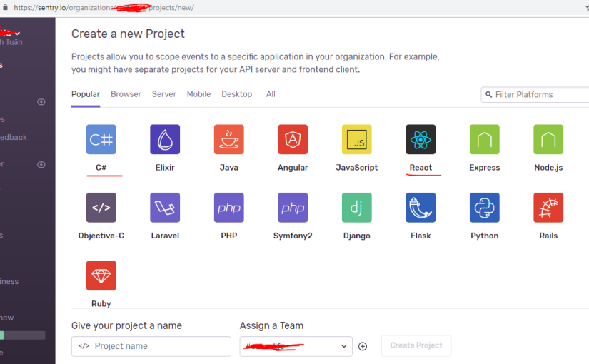Pick the Java platform icon
The image size is (589, 364).
pyautogui.click(x=228, y=139)
